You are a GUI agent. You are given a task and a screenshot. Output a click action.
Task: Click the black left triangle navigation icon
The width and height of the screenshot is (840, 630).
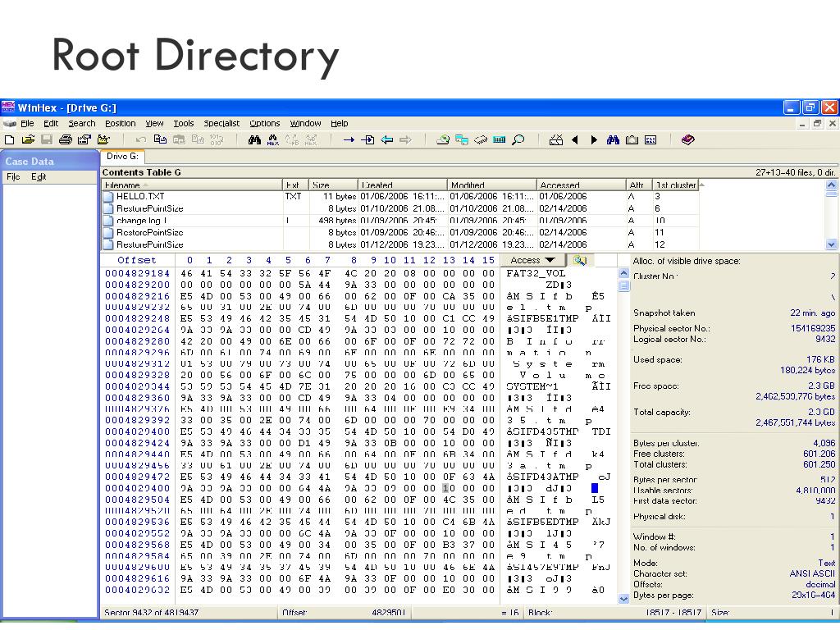pos(575,140)
